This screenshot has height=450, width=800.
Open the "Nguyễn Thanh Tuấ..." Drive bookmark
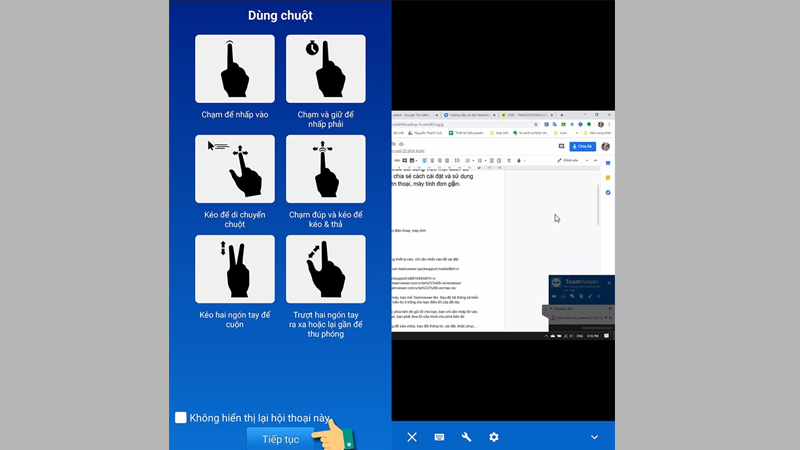pyautogui.click(x=426, y=133)
